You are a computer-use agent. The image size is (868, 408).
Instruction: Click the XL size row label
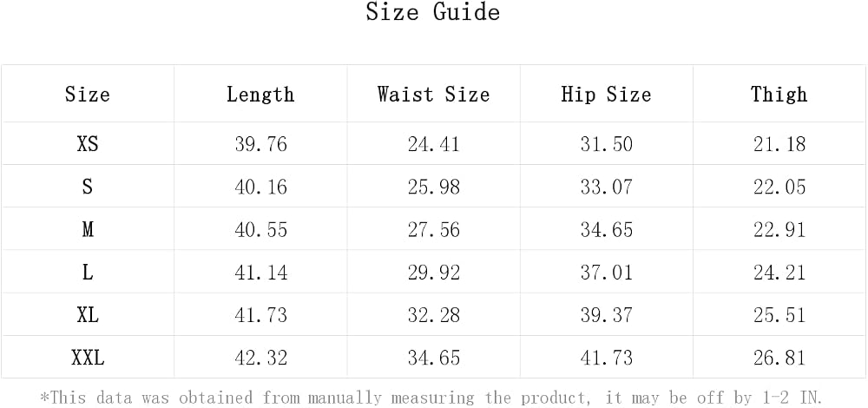click(88, 315)
